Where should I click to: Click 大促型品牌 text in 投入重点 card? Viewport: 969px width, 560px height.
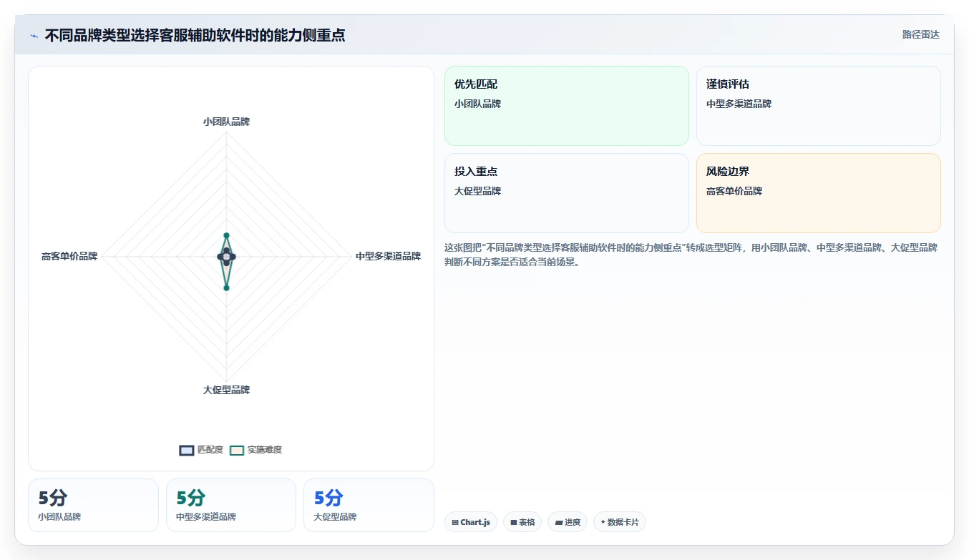pyautogui.click(x=477, y=191)
